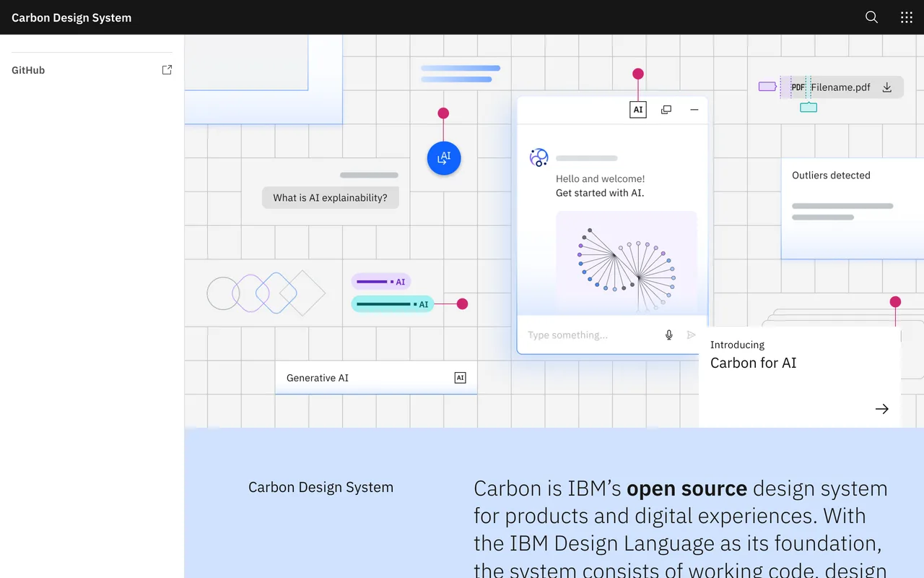Click the AI icon on Generative AI tile
This screenshot has width=924, height=578.
coord(460,378)
